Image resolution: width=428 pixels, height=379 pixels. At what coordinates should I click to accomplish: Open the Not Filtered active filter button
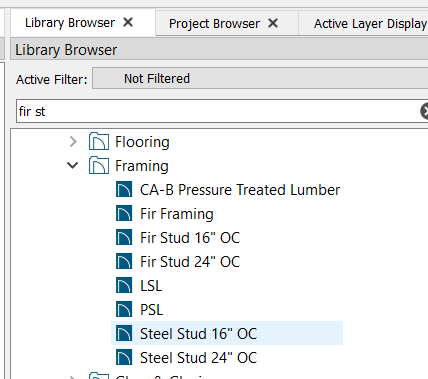pos(260,79)
